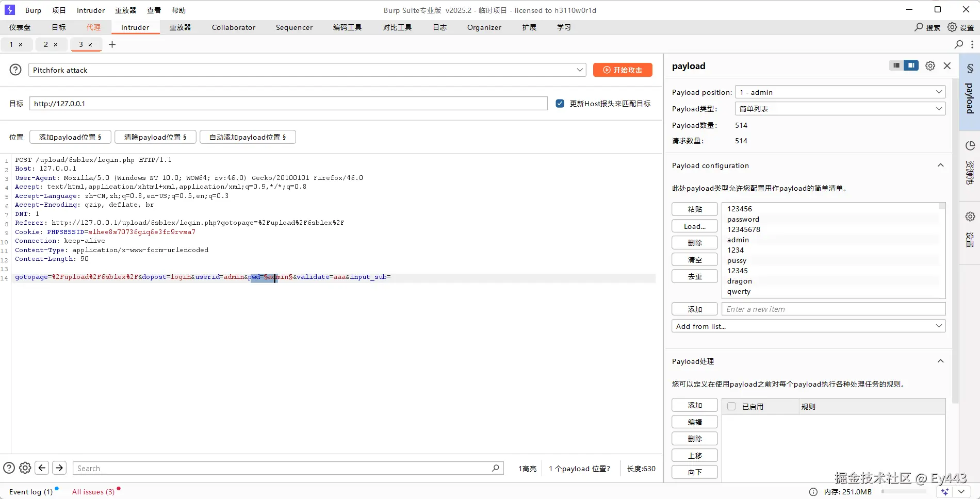Close the payload side panel
This screenshot has height=499, width=980.
[947, 65]
